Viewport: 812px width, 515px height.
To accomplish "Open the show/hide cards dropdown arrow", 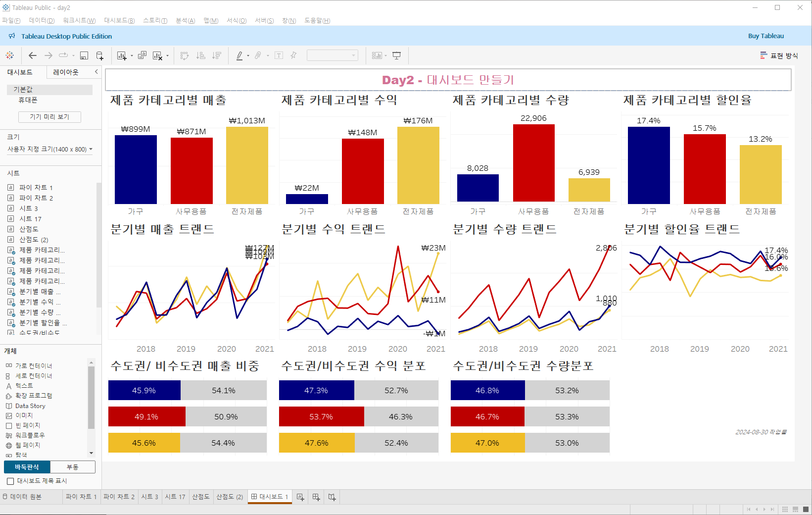I will pos(385,56).
